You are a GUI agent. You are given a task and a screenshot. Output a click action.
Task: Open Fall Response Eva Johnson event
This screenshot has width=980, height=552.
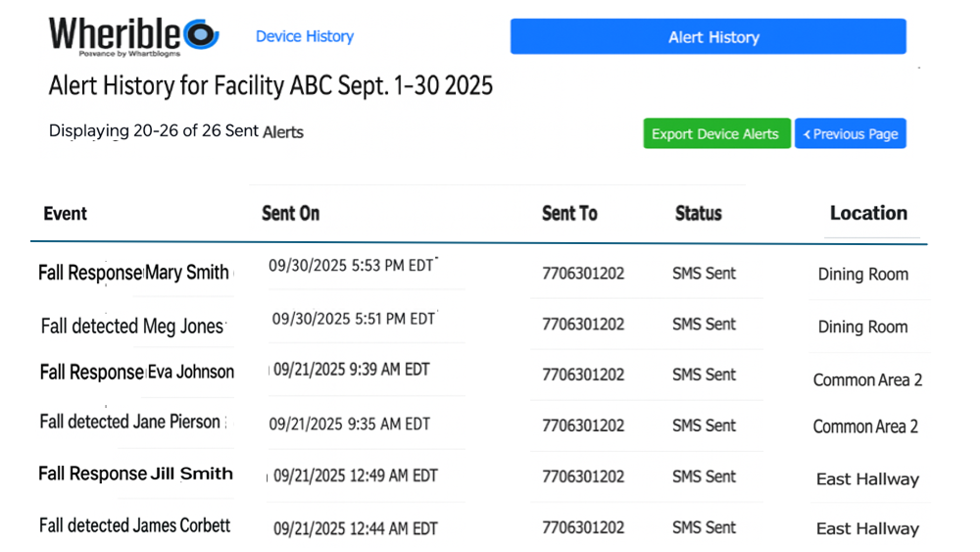point(137,372)
